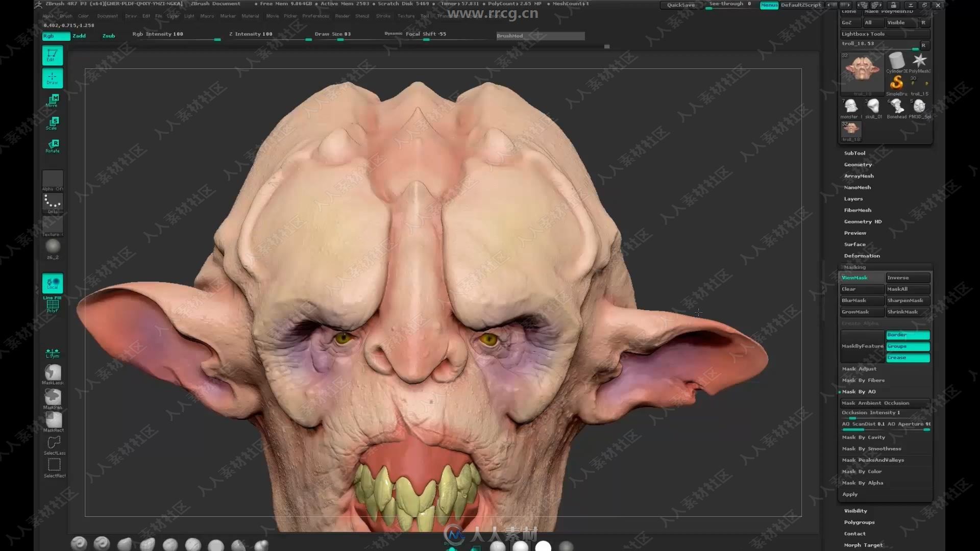Toggle Zadd mode
Viewport: 980px width, 551px height.
(x=79, y=36)
